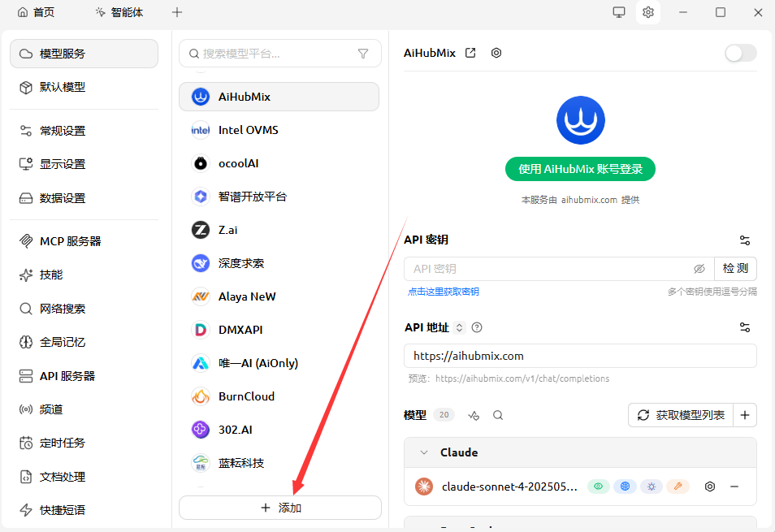Remove claude-sonnet-4 model with minus icon
Viewport: 775px width, 532px height.
[x=734, y=487]
